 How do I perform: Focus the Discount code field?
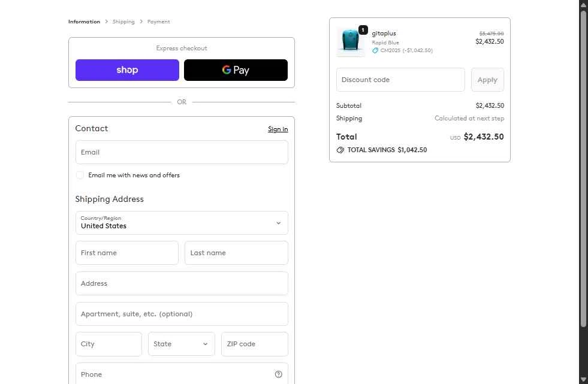pyautogui.click(x=400, y=80)
